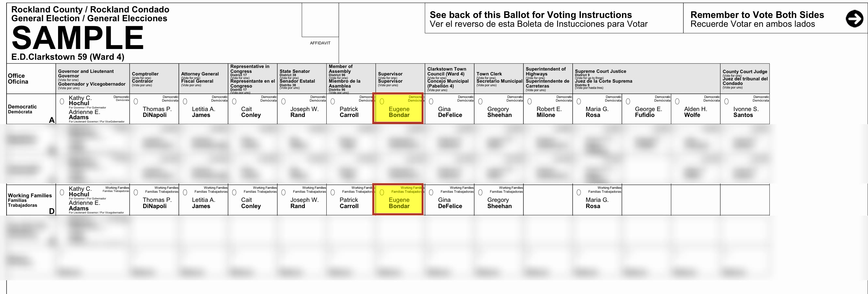Choose Gregory Sheehan Democratic oval
This screenshot has height=294, width=868.
coord(480,102)
